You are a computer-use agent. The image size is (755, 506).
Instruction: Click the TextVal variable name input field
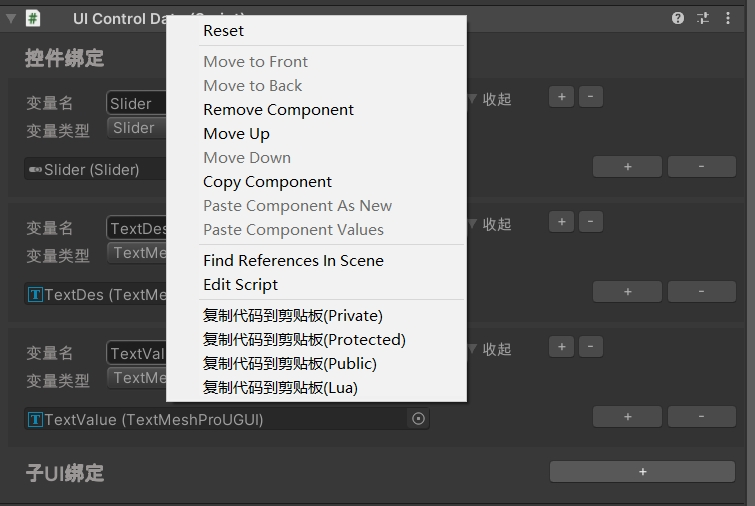(136, 353)
